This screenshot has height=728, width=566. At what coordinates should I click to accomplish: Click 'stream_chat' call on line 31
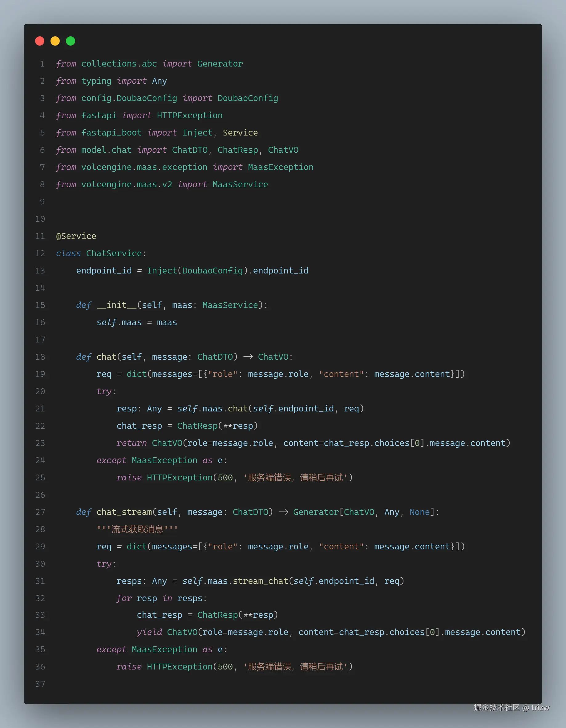coord(260,581)
